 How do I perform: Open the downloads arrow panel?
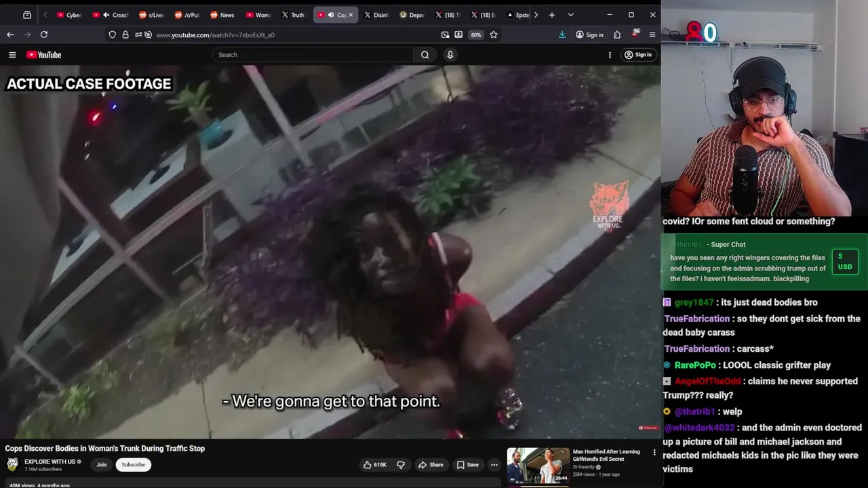click(562, 35)
